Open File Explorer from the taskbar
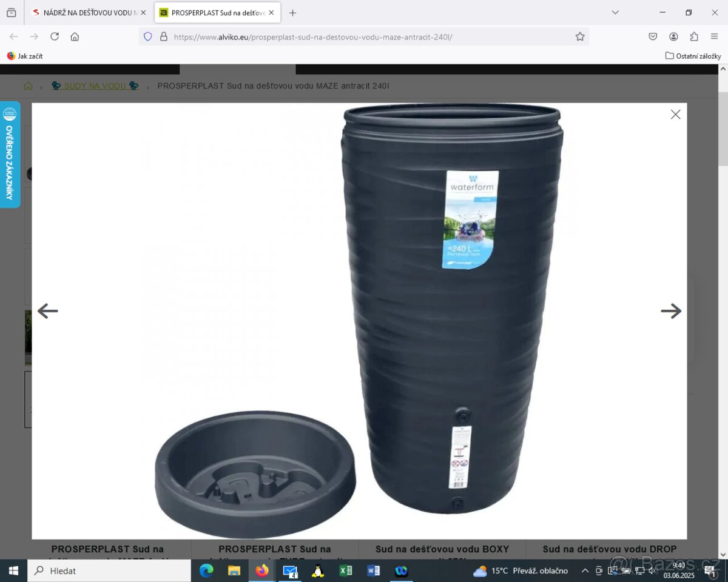This screenshot has height=582, width=728. pos(234,570)
